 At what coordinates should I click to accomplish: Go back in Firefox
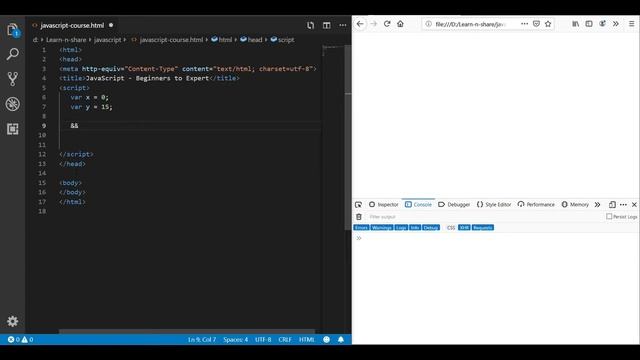[360, 24]
